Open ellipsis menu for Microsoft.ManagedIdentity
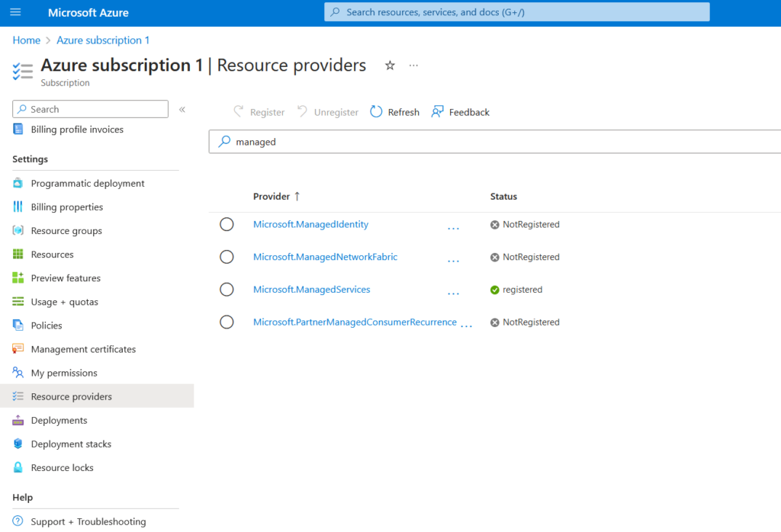The height and width of the screenshot is (532, 781). tap(453, 229)
